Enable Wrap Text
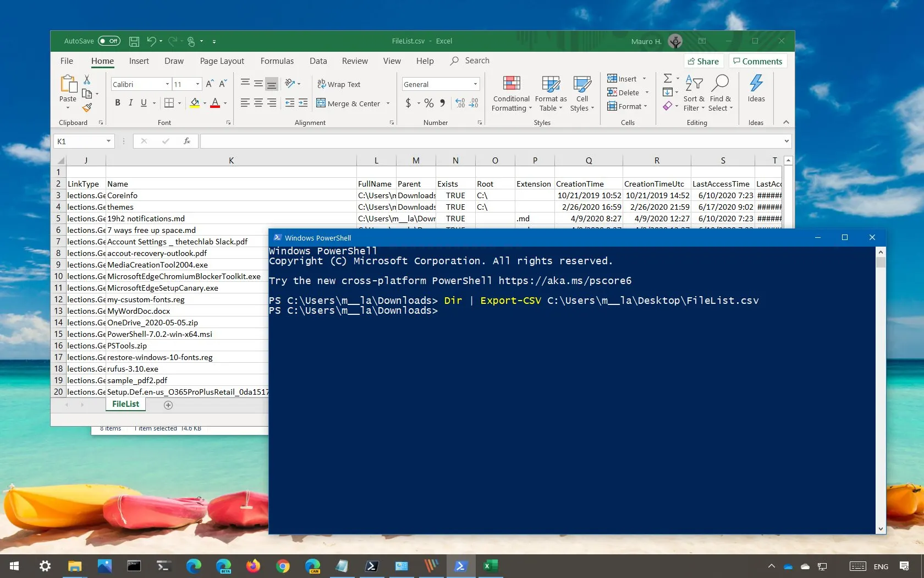This screenshot has width=924, height=578. [339, 84]
